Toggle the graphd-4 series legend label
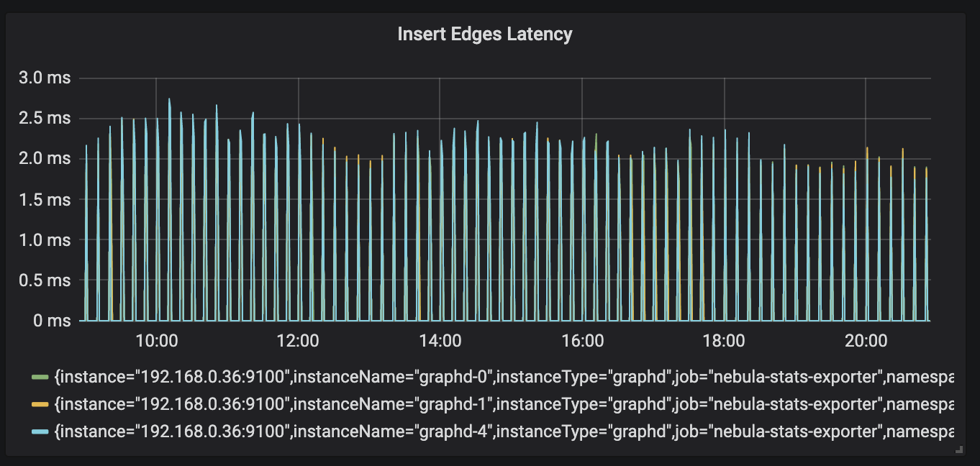Screen dimensions: 980x466 click(504, 432)
